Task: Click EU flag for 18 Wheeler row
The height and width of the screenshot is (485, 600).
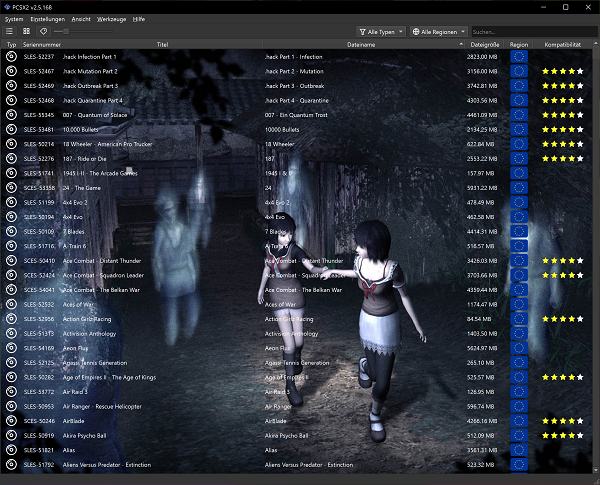Action: pos(519,144)
